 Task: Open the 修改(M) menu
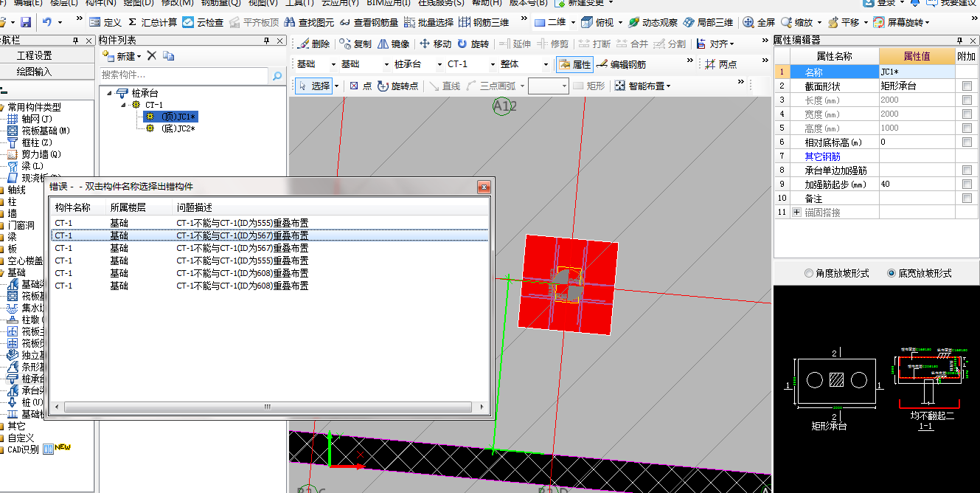[178, 3]
